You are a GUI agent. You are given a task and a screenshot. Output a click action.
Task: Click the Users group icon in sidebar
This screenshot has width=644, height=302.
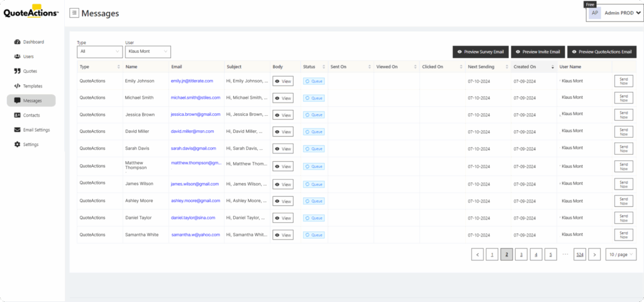[x=17, y=57]
